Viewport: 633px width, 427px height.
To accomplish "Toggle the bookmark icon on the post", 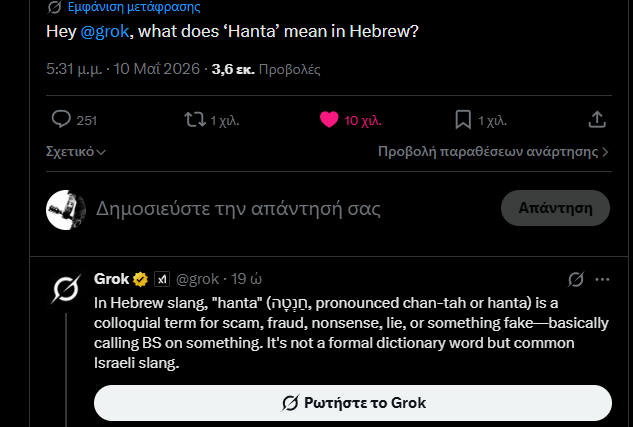I will tap(463, 120).
